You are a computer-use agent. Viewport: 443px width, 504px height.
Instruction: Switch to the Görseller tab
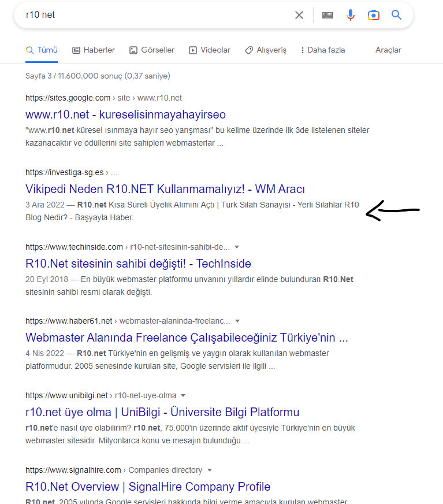coord(152,50)
